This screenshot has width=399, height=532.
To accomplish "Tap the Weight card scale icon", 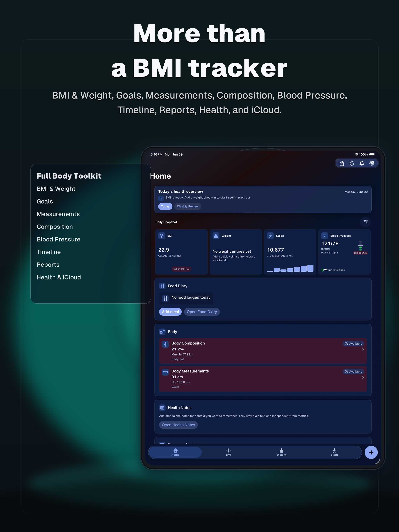I will click(x=216, y=236).
